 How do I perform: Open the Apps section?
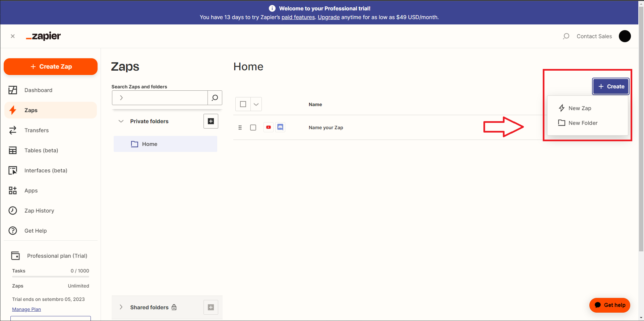click(x=31, y=190)
